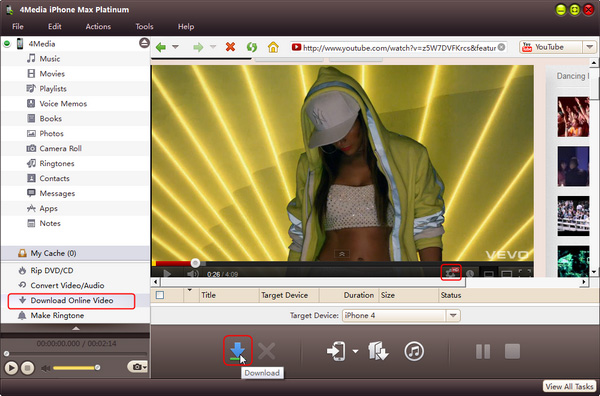The image size is (600, 396).
Task: Select Download Online Video
Action: tap(71, 300)
